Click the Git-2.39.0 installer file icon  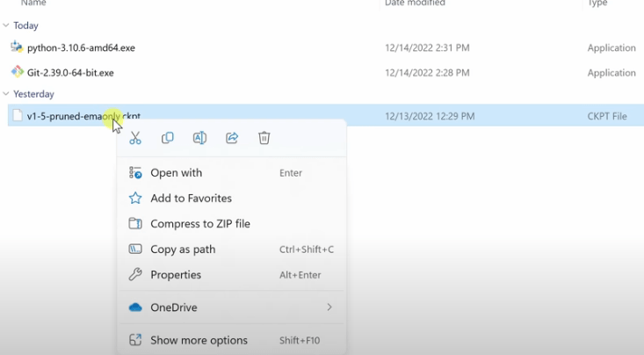(17, 72)
